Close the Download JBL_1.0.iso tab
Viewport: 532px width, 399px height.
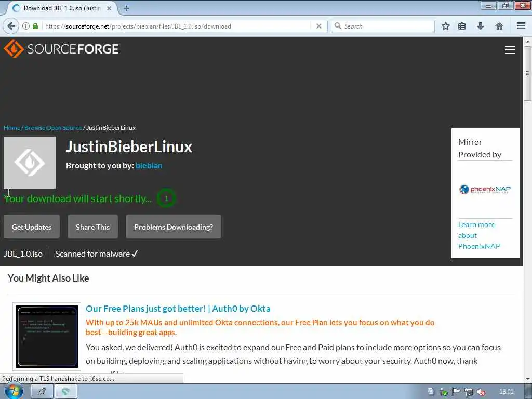pyautogui.click(x=109, y=8)
